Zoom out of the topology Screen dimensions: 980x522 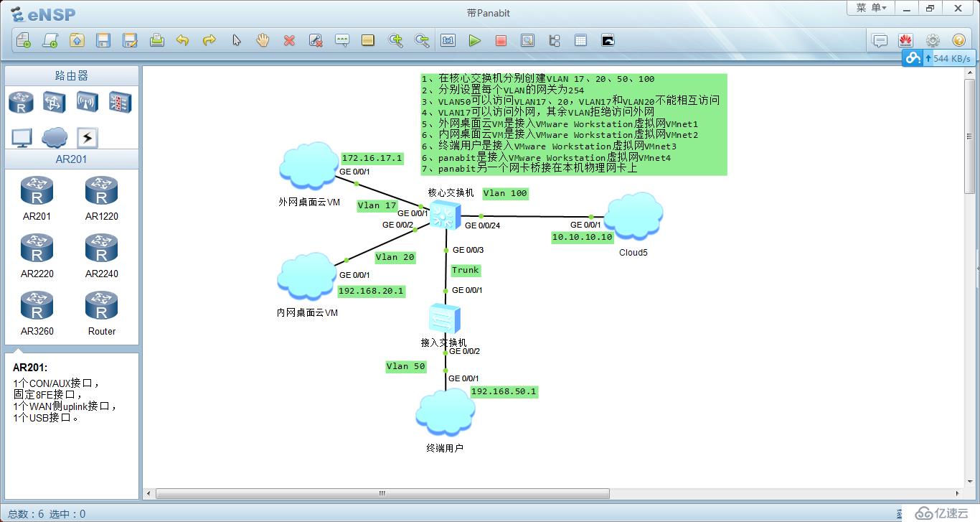422,40
